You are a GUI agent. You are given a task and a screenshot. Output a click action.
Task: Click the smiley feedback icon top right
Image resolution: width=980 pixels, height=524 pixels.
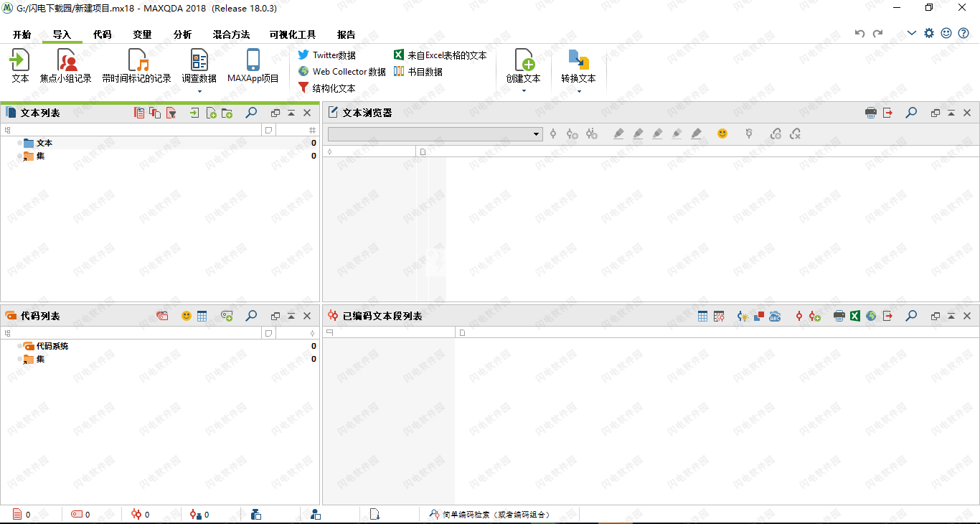(x=946, y=33)
